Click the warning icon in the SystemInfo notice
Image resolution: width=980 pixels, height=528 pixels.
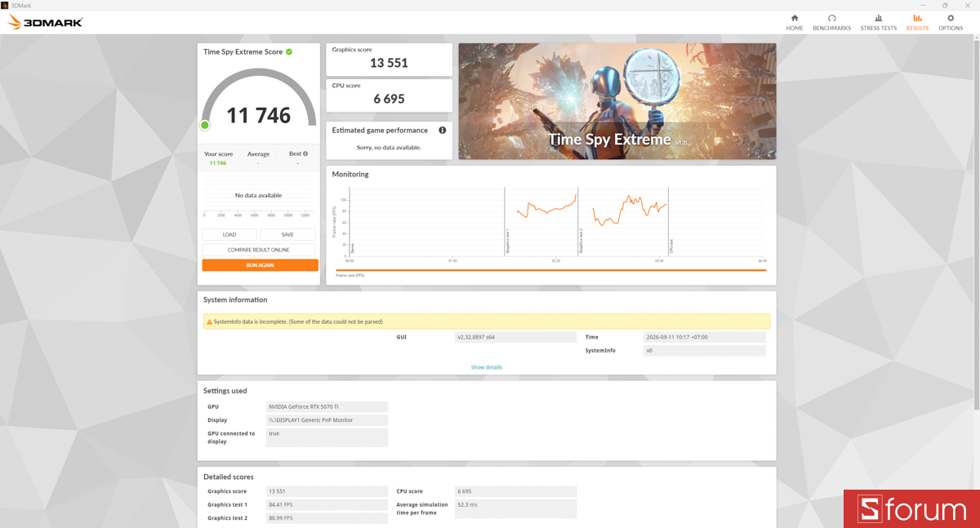pos(210,322)
